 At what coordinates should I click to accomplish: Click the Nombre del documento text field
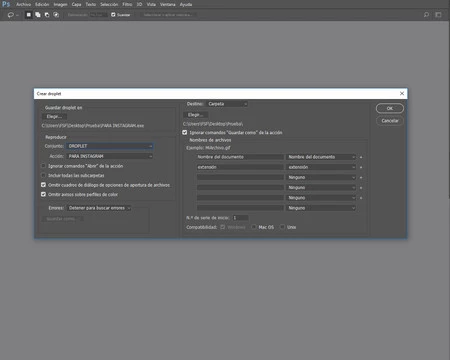click(240, 157)
